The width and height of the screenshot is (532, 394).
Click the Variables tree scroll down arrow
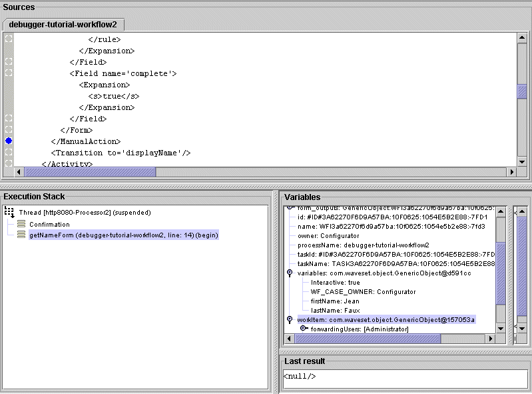coord(501,329)
